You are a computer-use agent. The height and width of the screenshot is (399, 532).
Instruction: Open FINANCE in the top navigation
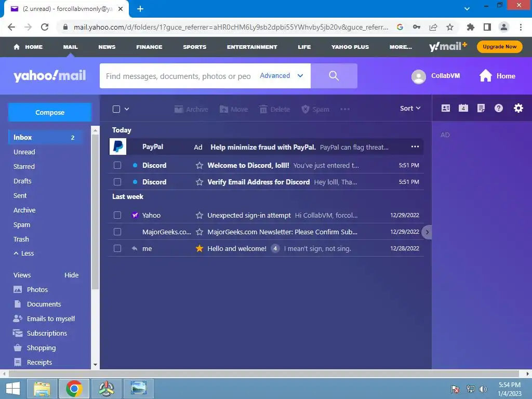(149, 47)
